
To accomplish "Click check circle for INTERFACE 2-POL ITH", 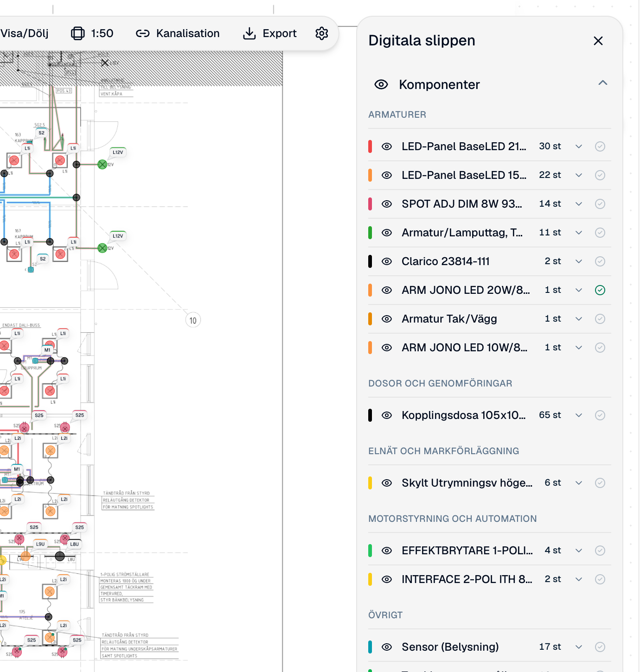I will pyautogui.click(x=600, y=579).
